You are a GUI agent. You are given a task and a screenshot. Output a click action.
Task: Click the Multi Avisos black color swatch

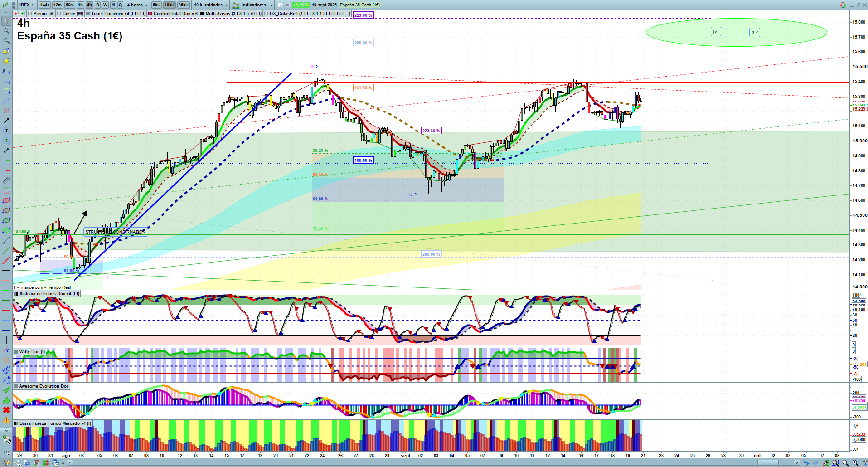pos(202,14)
